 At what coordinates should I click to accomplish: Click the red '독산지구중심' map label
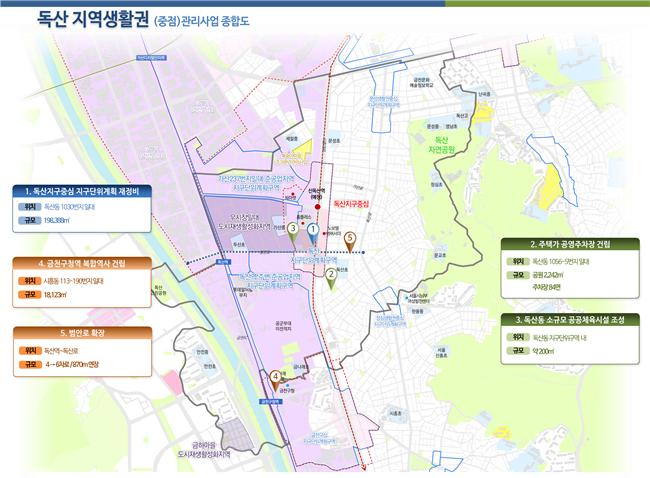[351, 204]
